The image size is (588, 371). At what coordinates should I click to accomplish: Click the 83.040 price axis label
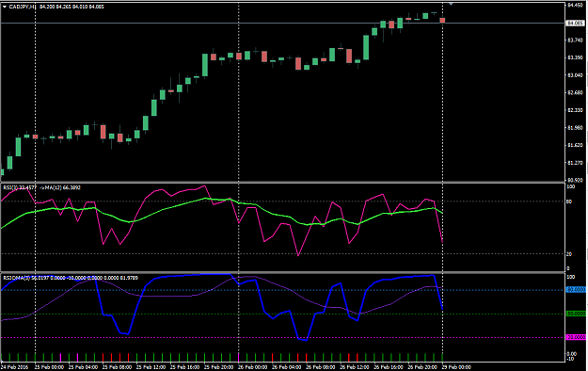pos(575,75)
